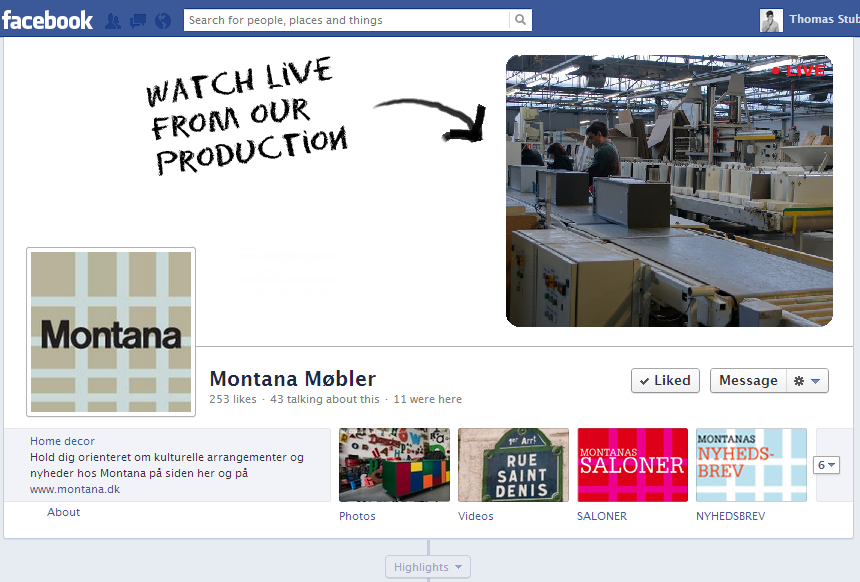Open the About link

(x=64, y=512)
